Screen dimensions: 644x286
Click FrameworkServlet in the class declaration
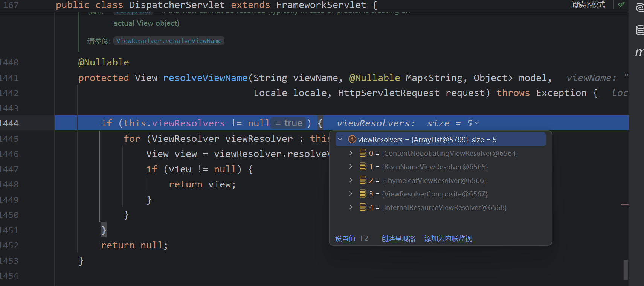[321, 5]
